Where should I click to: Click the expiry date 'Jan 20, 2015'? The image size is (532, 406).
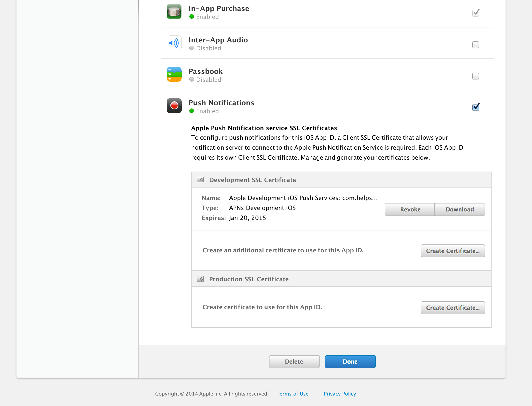point(248,218)
